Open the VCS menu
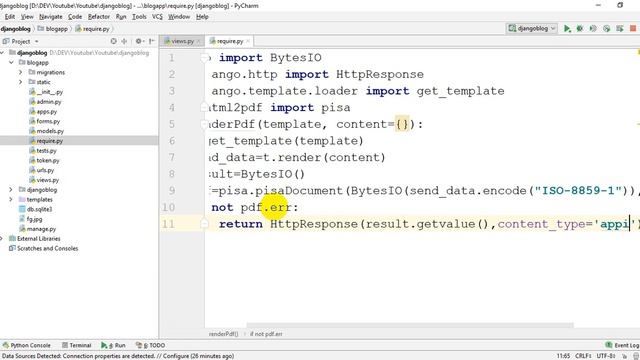The height and width of the screenshot is (360, 640). pyautogui.click(x=157, y=17)
